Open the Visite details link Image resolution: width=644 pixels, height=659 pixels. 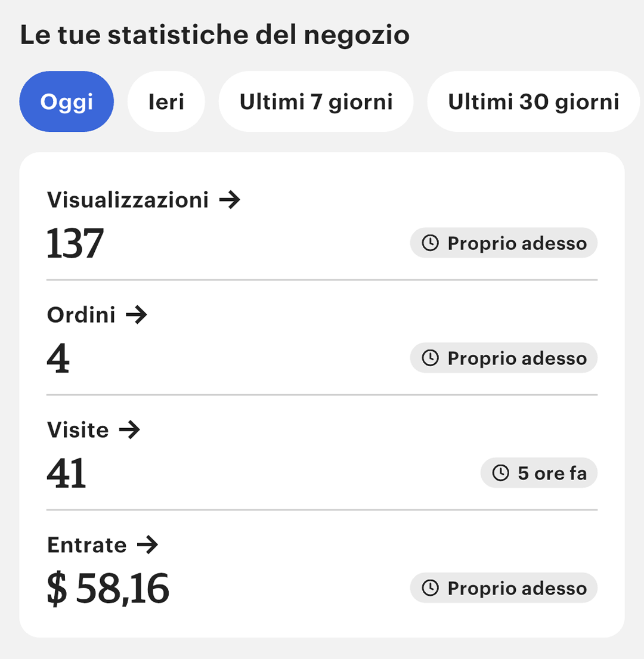point(94,429)
